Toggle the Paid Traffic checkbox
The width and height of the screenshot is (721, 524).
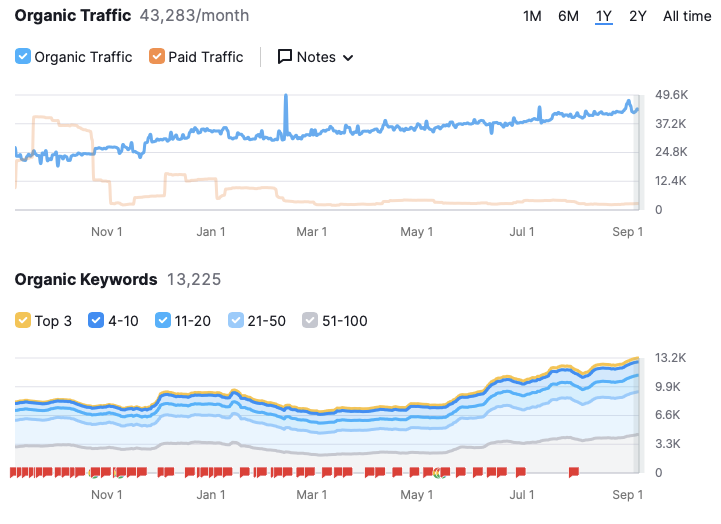(157, 57)
